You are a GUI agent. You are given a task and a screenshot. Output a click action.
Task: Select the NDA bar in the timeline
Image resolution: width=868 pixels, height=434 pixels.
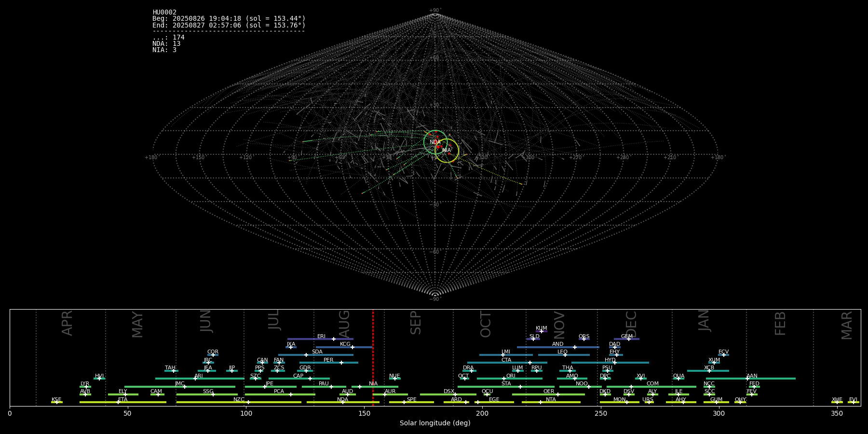(x=343, y=402)
